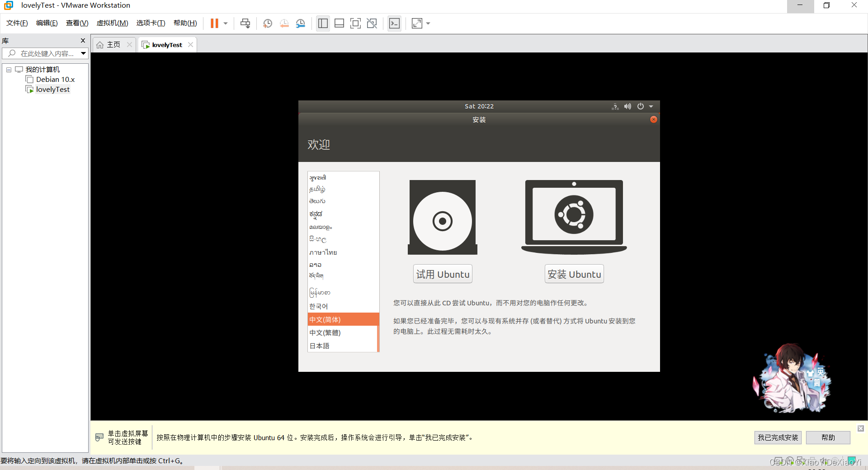Open the 选项卡(T) menu
Screen dimensions: 868x470
coord(151,23)
